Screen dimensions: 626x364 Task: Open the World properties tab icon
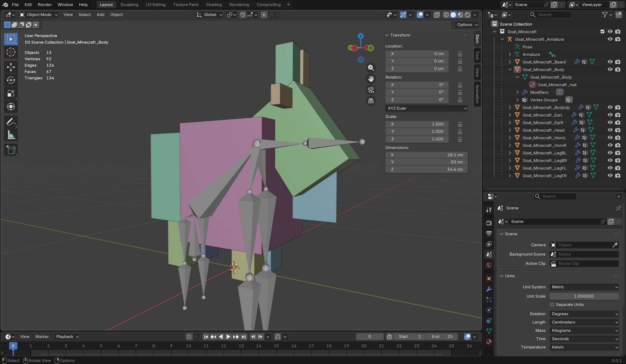pos(489,265)
